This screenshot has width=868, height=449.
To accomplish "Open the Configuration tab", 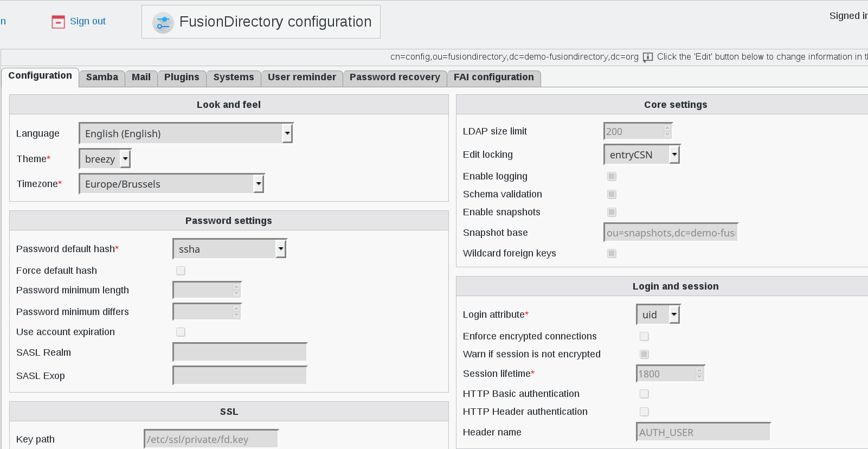I will click(x=40, y=76).
